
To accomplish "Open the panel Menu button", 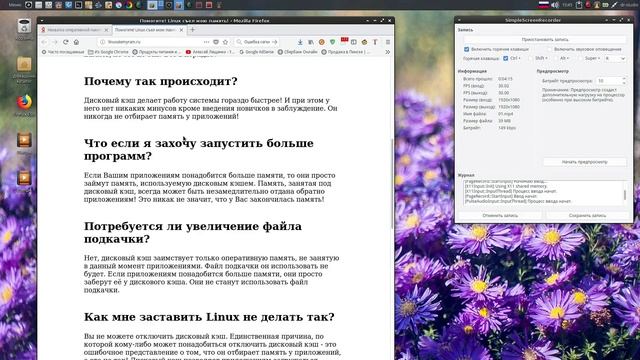I will pos(15,5).
